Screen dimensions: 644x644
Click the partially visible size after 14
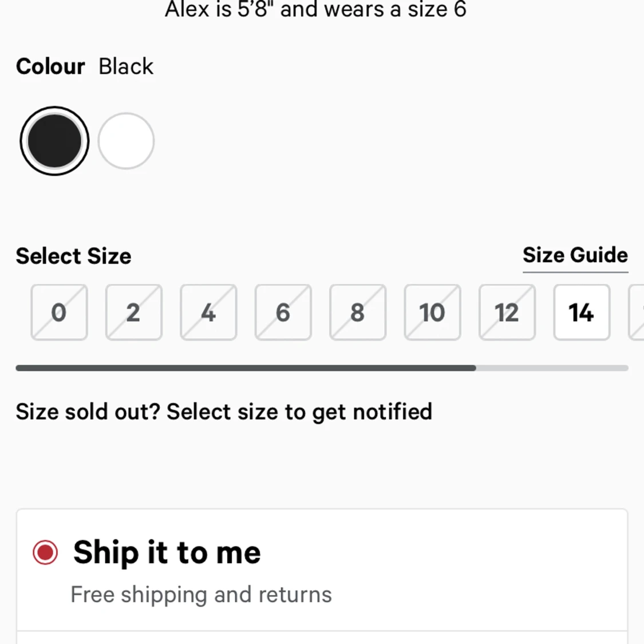[x=637, y=313]
